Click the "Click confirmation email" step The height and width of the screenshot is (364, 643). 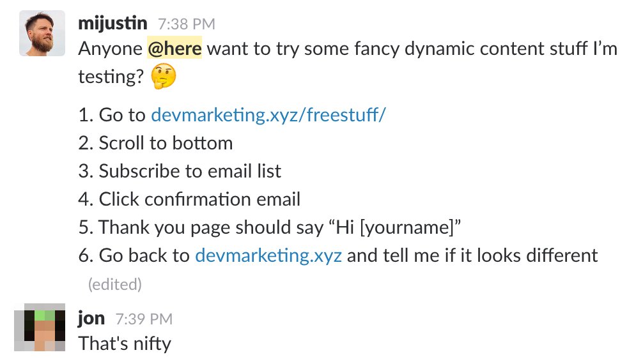199,199
